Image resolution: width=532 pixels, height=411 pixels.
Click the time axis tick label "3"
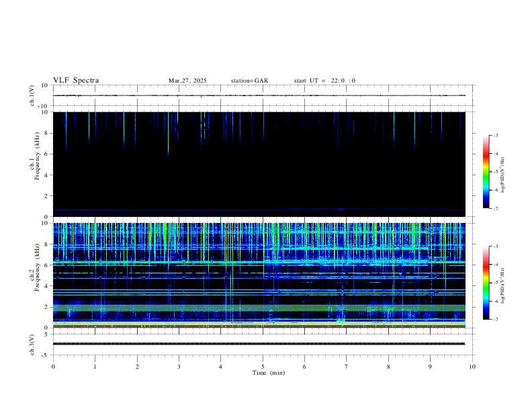(x=179, y=367)
